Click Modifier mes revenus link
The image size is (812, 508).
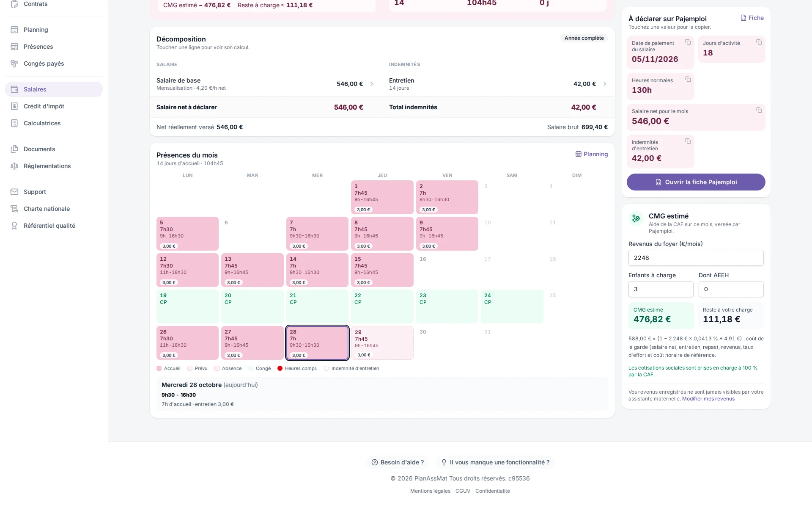708,399
